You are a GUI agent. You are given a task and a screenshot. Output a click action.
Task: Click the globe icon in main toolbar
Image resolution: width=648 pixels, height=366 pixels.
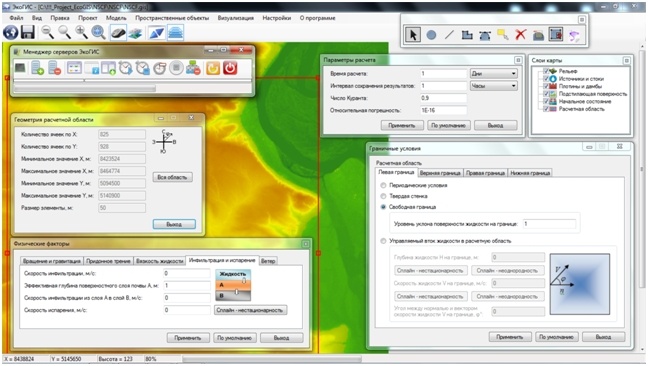tap(11, 32)
